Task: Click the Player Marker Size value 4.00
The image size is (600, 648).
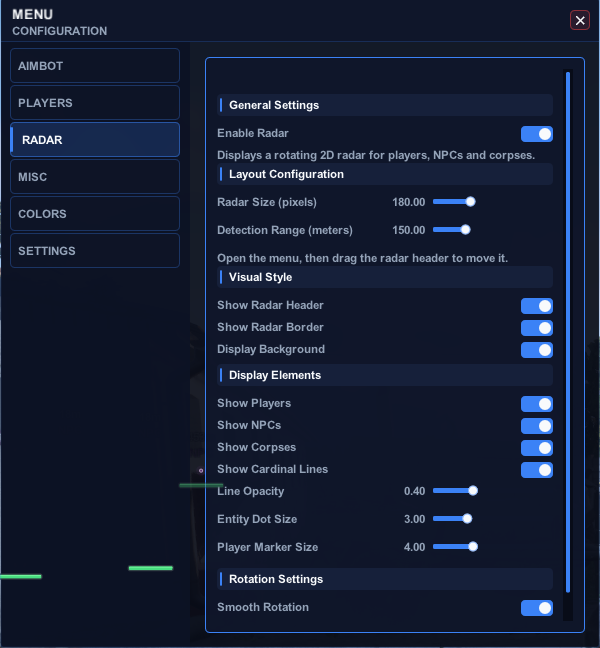Action: point(414,547)
